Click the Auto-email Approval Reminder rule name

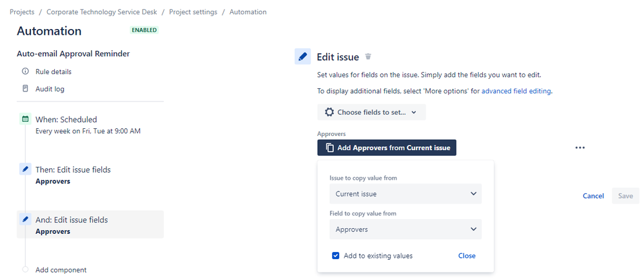pyautogui.click(x=73, y=53)
